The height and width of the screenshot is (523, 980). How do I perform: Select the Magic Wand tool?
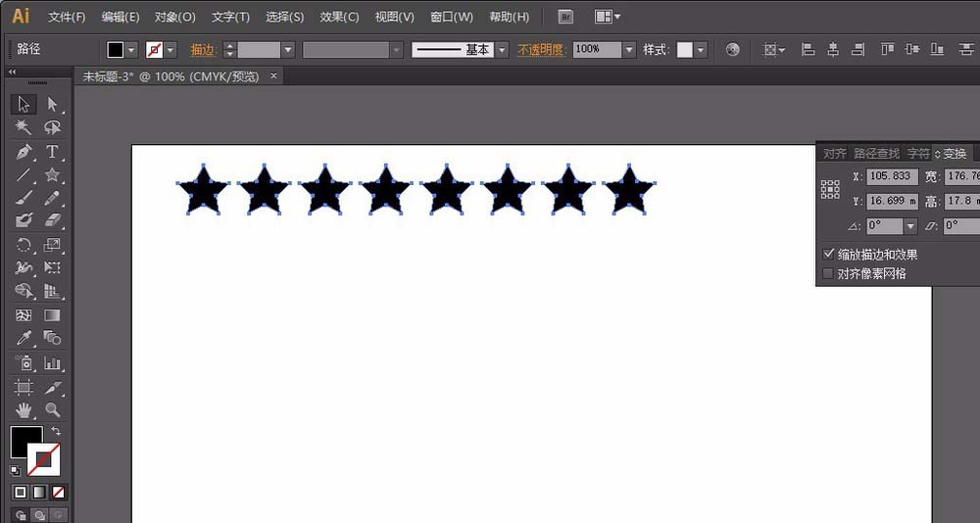point(24,127)
